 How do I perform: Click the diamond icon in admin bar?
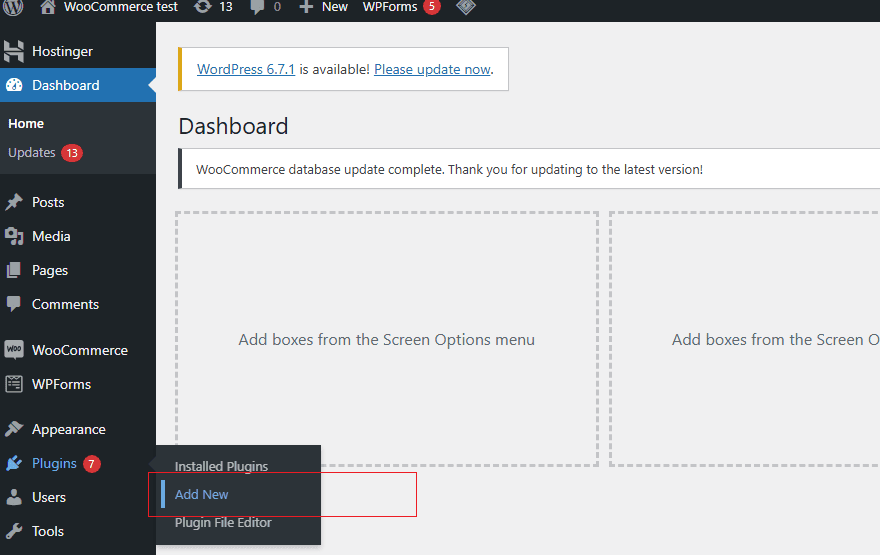tap(465, 7)
